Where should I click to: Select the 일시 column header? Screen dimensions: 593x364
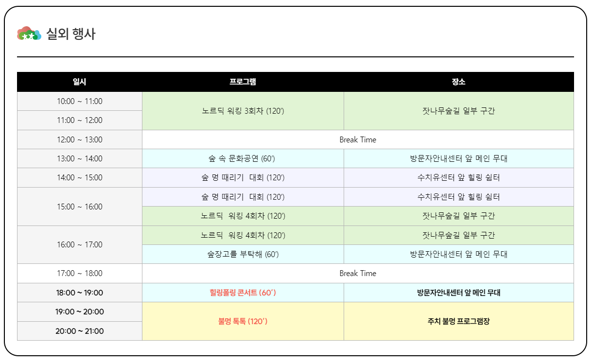79,82
